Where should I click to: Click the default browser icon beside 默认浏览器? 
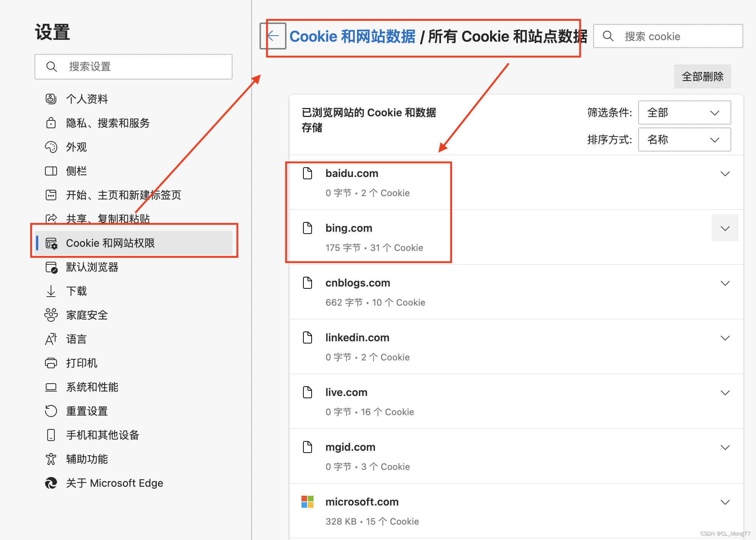click(51, 267)
